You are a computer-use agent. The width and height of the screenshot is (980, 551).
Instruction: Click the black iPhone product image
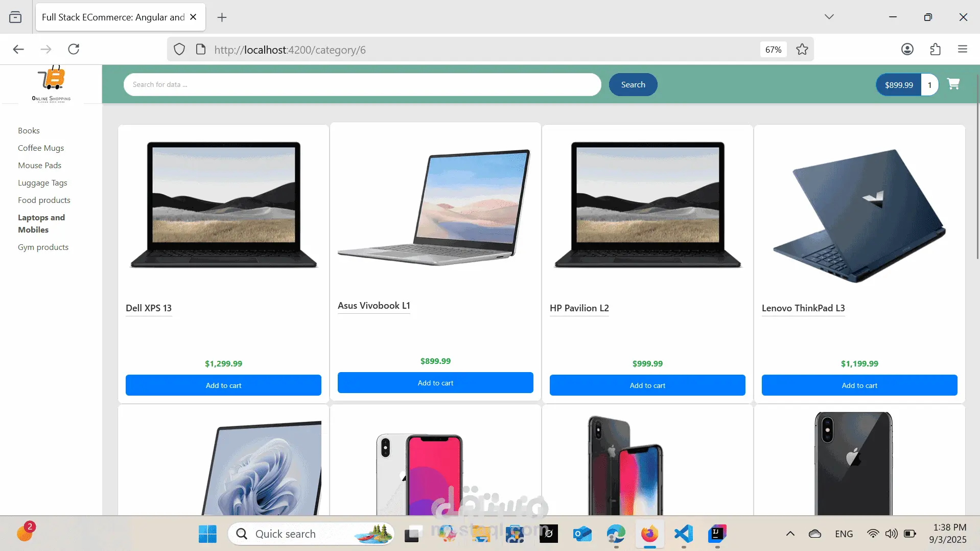click(853, 463)
